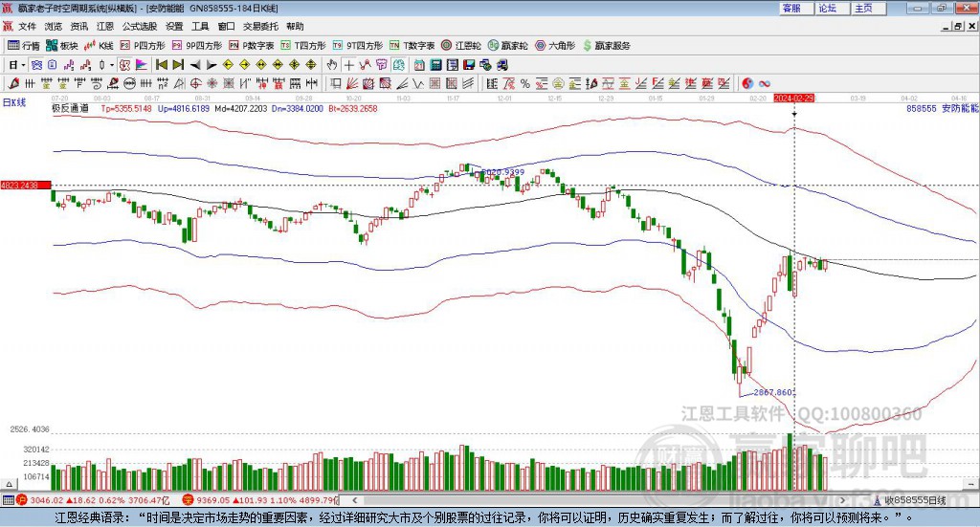Toggle the crosshair cursor button
980x527 pixels.
coord(348,65)
